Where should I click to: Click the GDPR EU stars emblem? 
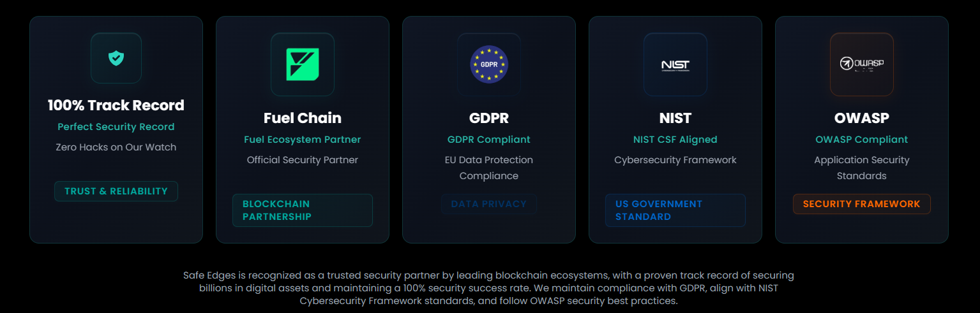[488, 64]
